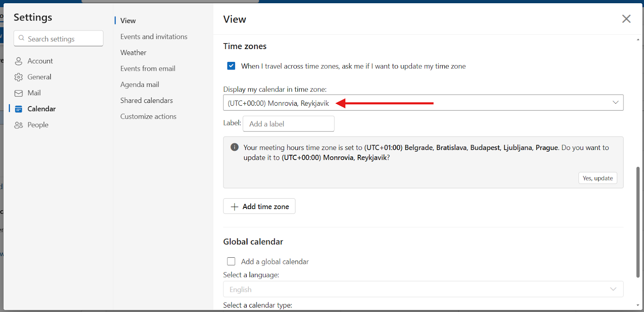The image size is (644, 312).
Task: Click the Mail envelope icon
Action: [19, 93]
